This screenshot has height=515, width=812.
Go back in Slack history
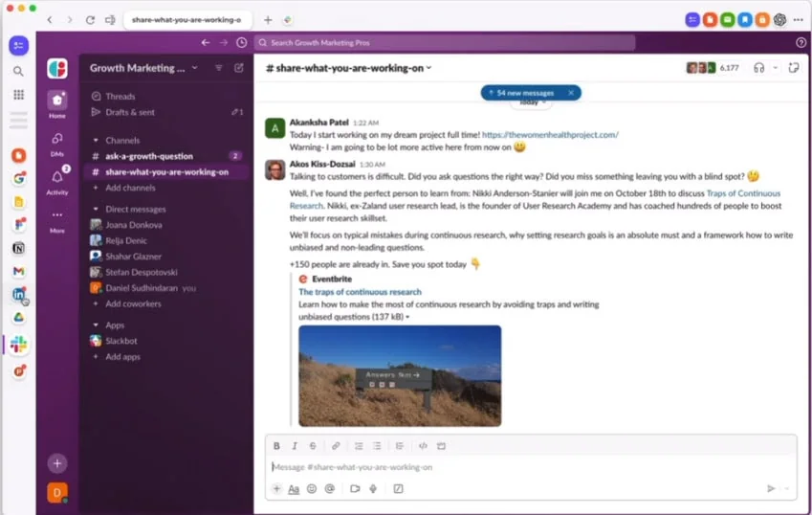(206, 42)
